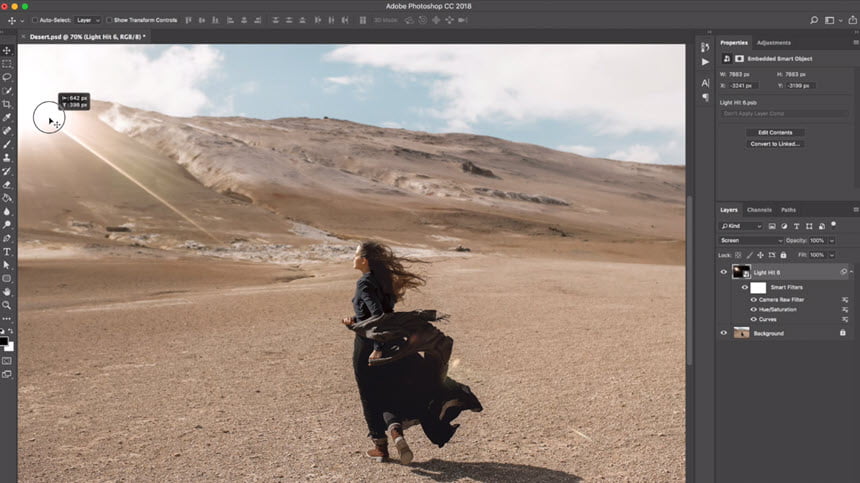Image resolution: width=860 pixels, height=483 pixels.
Task: Select the Type tool
Action: point(7,252)
